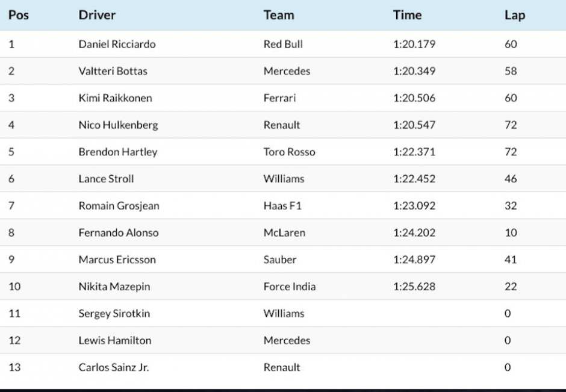The image size is (566, 392).
Task: Click Ricciardo's time 1:20.179
Action: [414, 44]
